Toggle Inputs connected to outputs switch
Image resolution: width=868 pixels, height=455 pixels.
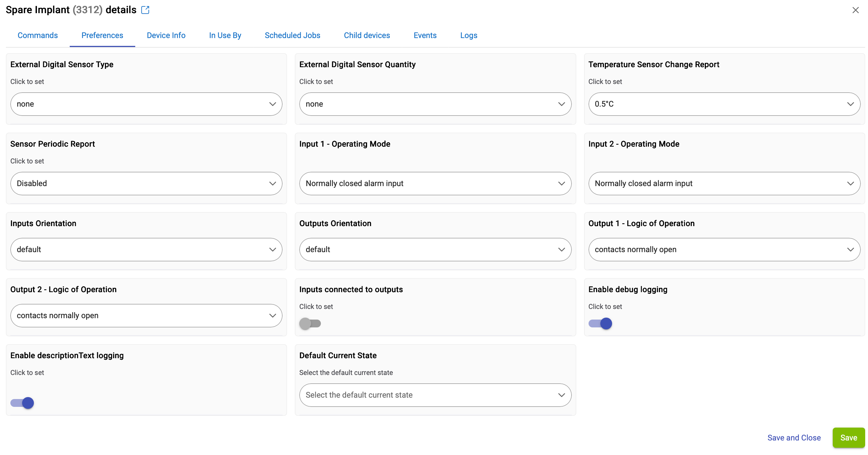point(310,324)
